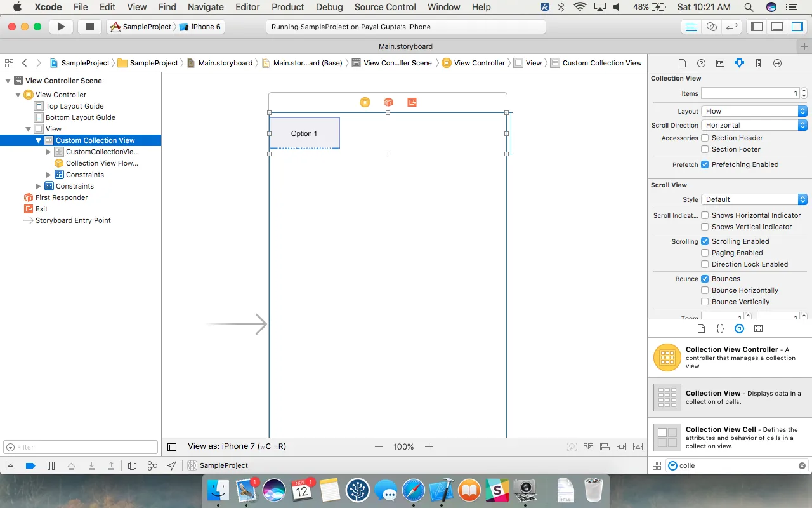Switch to the Version editor
Image resolution: width=812 pixels, height=508 pixels.
point(732,27)
